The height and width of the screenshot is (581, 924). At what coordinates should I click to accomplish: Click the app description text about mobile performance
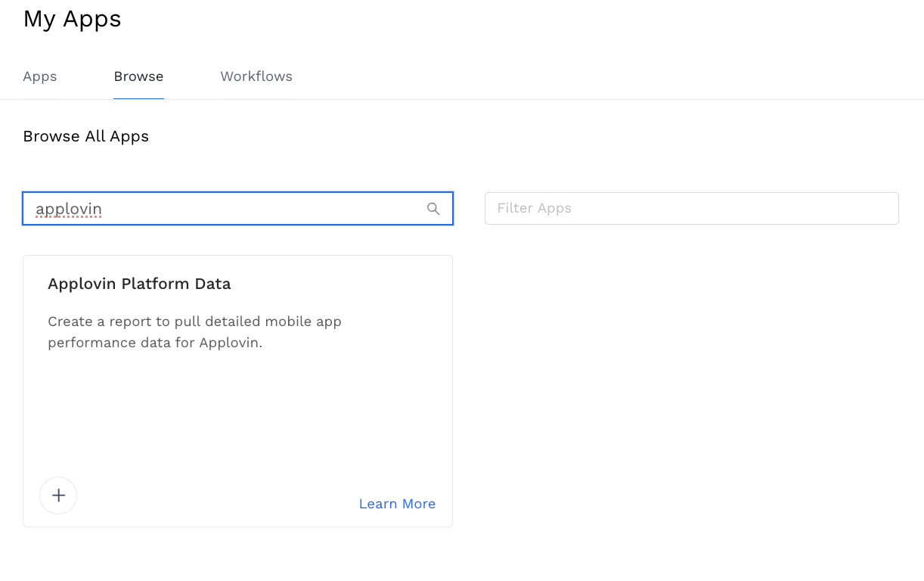click(194, 331)
